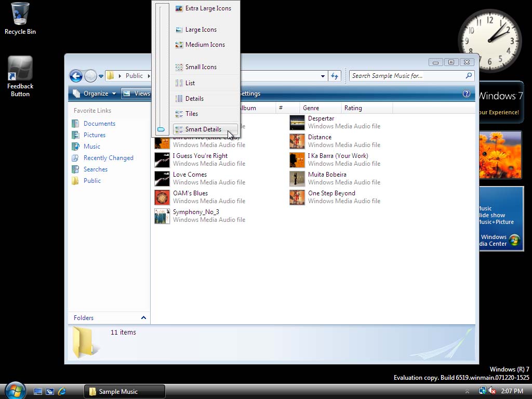The image size is (532, 399).
Task: Expand the Folders pane chevron
Action: [x=143, y=318]
